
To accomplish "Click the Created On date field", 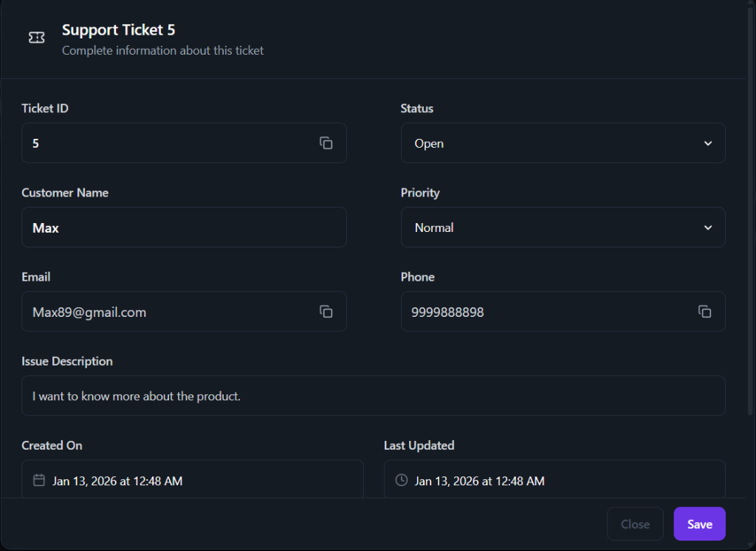I will coord(192,479).
